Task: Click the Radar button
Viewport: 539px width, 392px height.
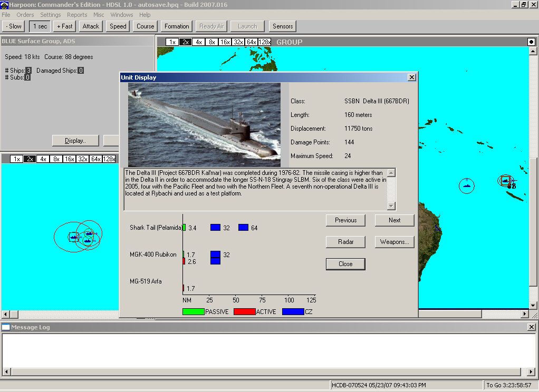Action: pos(345,242)
